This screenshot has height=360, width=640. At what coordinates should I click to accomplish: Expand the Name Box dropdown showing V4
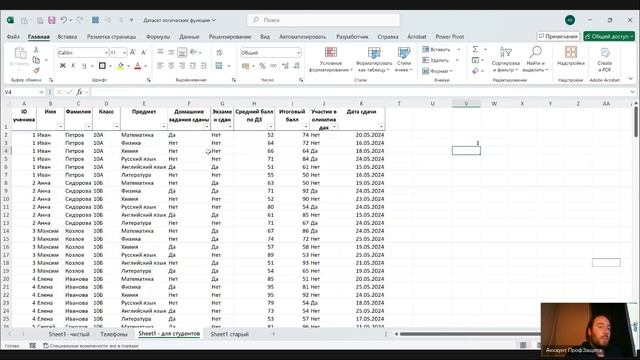click(x=41, y=92)
